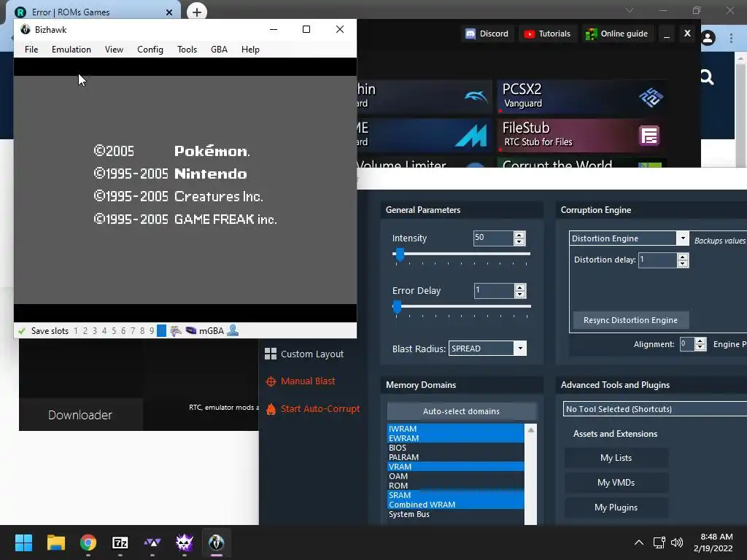Click the Chrome three-dot menu icon
747x560 pixels.
click(x=731, y=38)
